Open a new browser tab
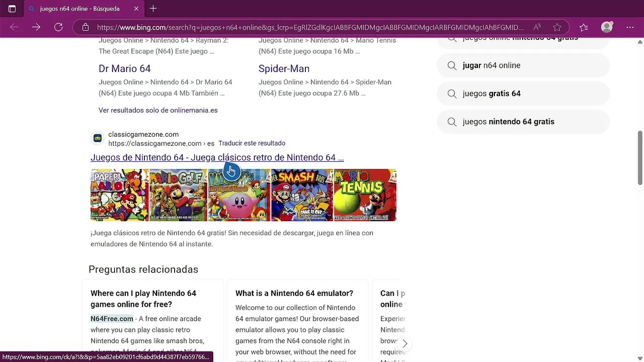This screenshot has width=644, height=362. (153, 9)
